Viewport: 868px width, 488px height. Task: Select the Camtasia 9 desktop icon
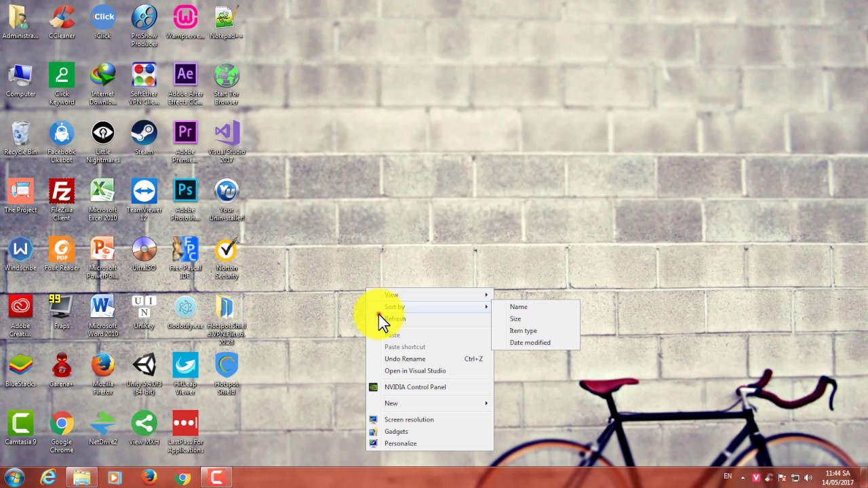point(20,428)
